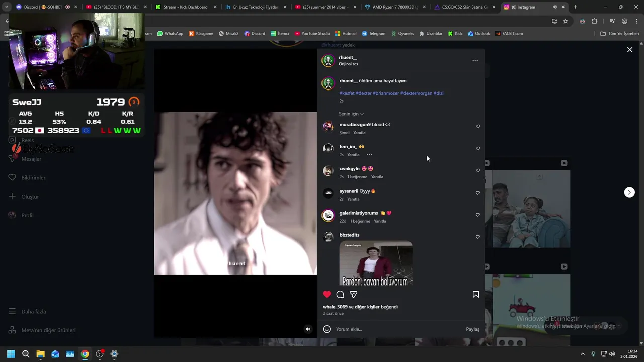This screenshot has height=362, width=644.
Task: Like cwnkgyln's comment
Action: pos(478,170)
